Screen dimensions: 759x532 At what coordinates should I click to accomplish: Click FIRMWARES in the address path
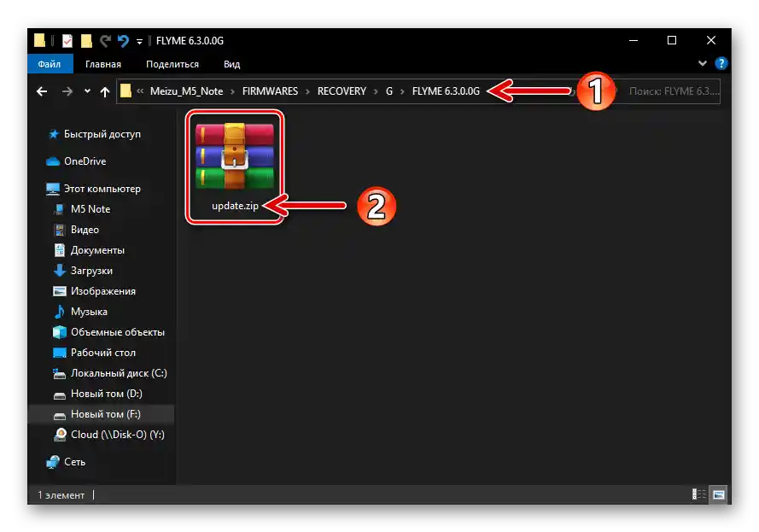(x=270, y=91)
